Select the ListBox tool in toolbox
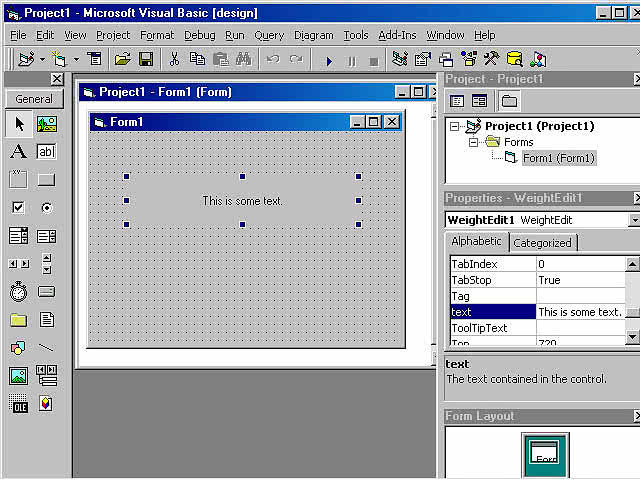The image size is (640, 480). (47, 236)
